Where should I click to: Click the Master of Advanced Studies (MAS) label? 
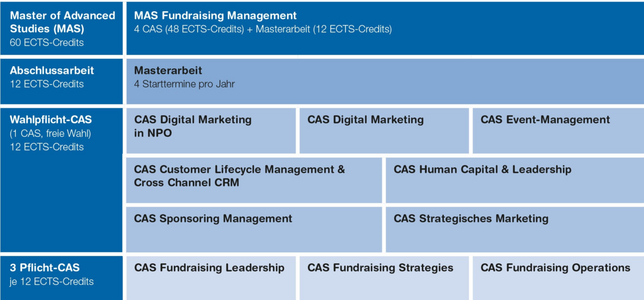[63, 22]
